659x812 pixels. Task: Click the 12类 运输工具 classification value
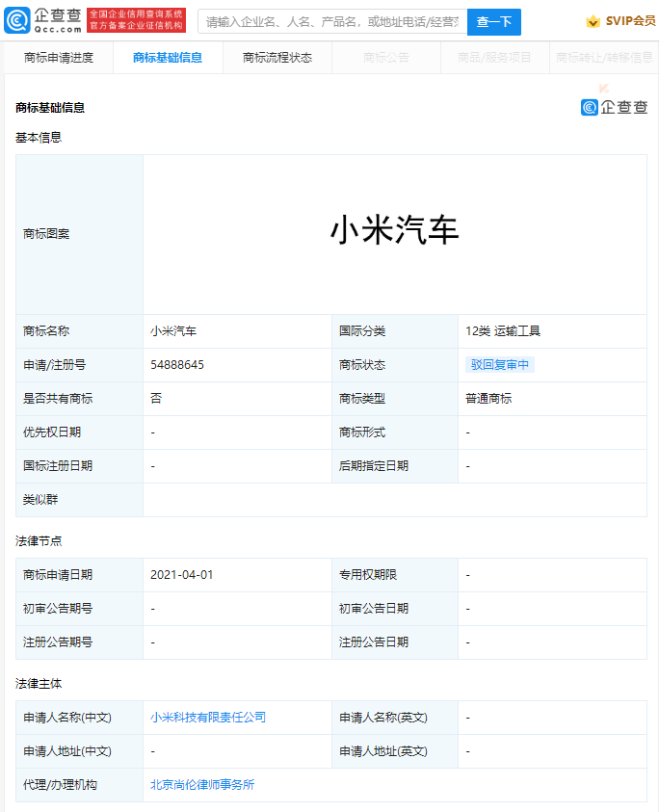pos(502,331)
